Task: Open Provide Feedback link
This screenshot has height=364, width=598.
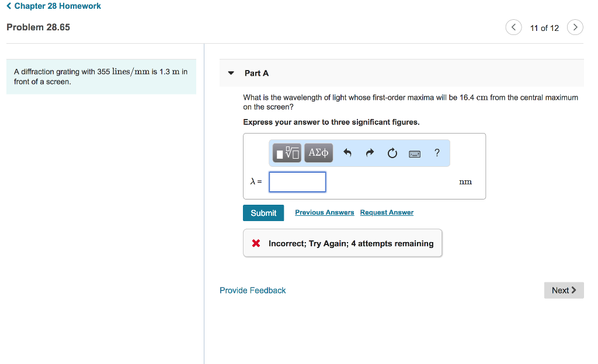Action: (x=252, y=290)
